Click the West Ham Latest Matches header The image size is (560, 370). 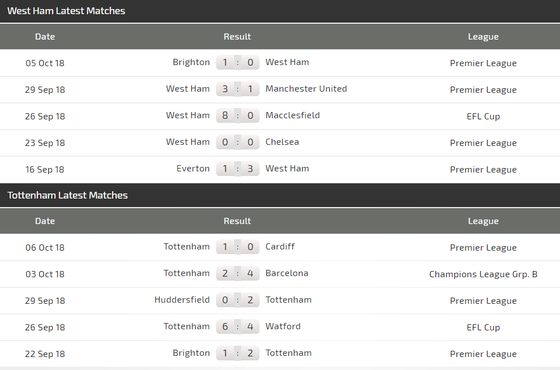[66, 11]
